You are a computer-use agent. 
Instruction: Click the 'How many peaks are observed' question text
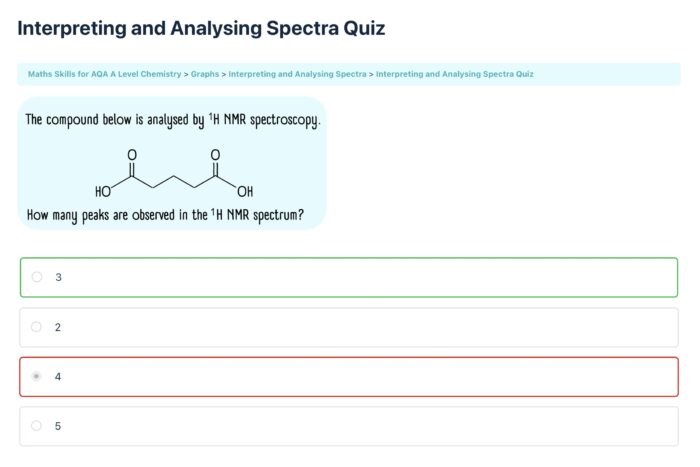pos(165,214)
